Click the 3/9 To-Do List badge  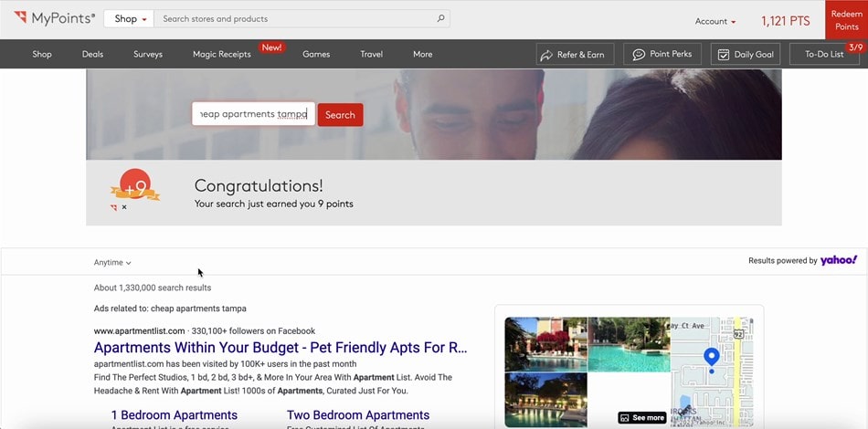coord(856,47)
